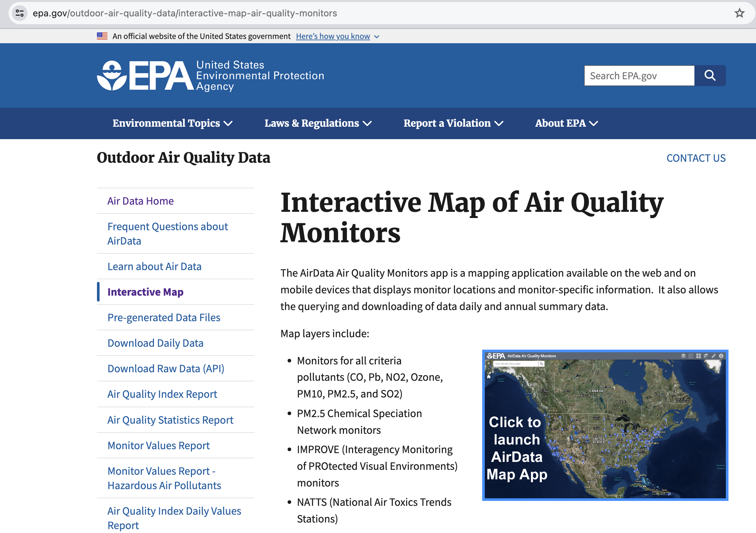The width and height of the screenshot is (756, 533).
Task: Click the Home extent icon on the map
Action: pyautogui.click(x=489, y=377)
